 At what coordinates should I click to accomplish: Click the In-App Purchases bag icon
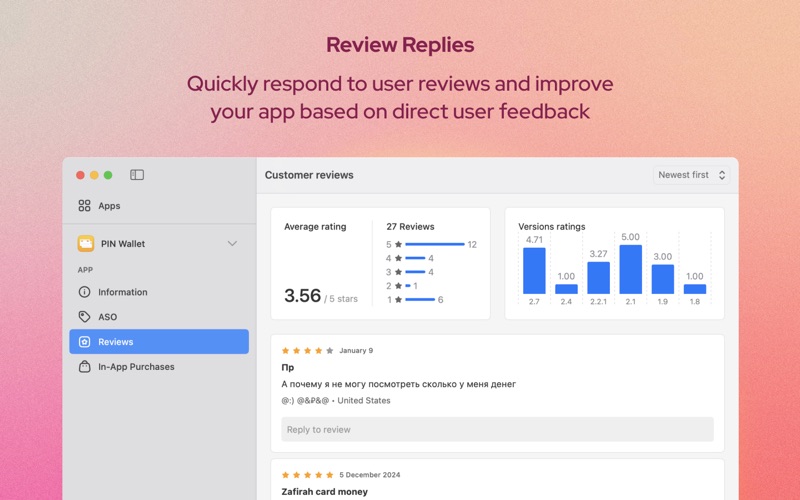(84, 366)
